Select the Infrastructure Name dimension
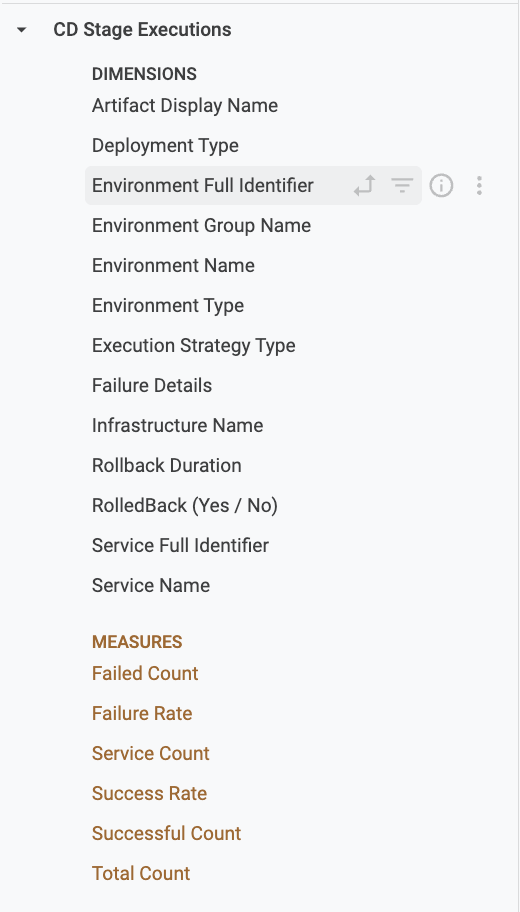Screen dimensions: 520x912 tap(177, 426)
